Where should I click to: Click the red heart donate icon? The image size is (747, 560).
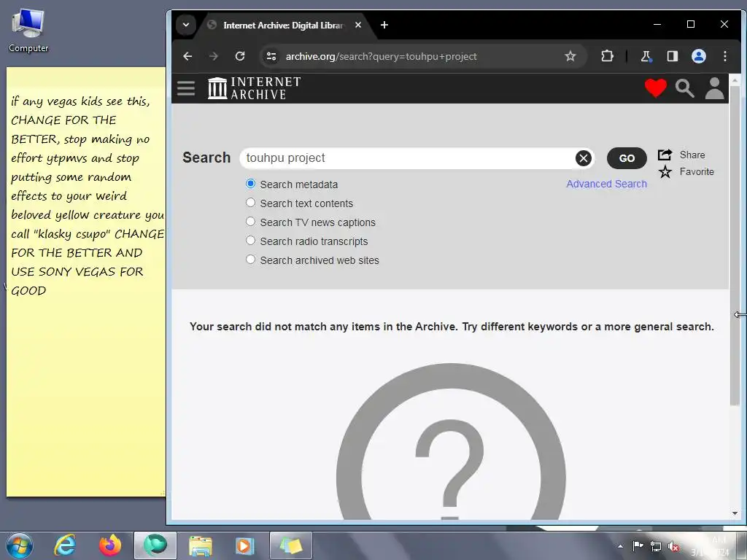point(656,88)
